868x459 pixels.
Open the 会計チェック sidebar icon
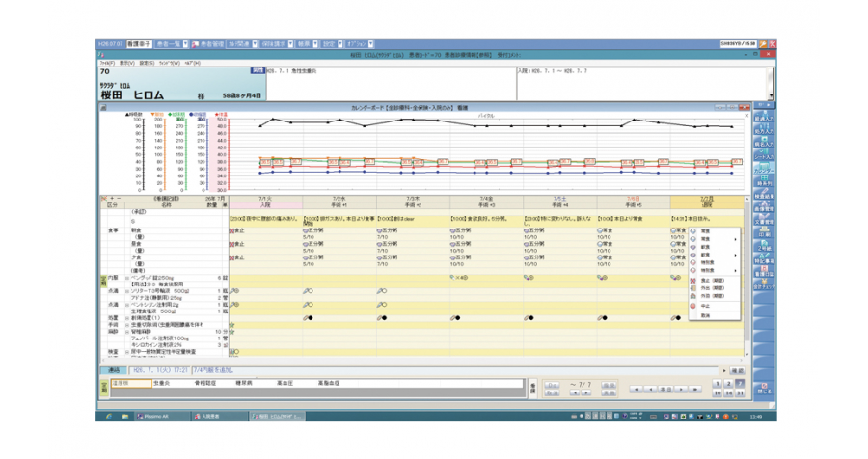pyautogui.click(x=764, y=284)
